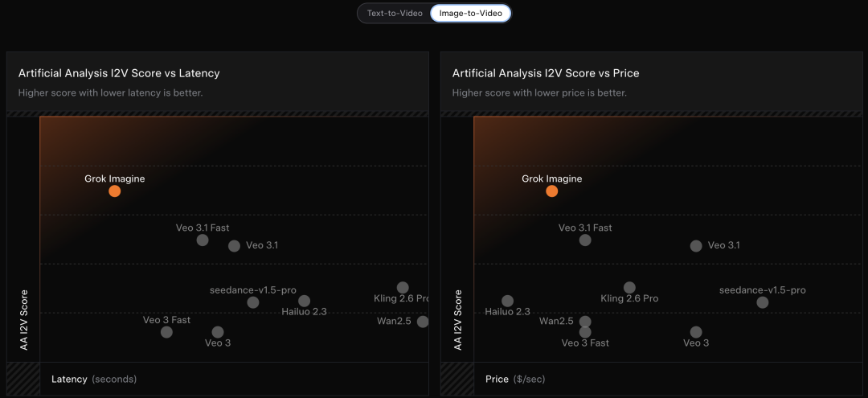Click seedance-v1.5-pro dot in Price chart
Image resolution: width=868 pixels, height=398 pixels.
(762, 302)
